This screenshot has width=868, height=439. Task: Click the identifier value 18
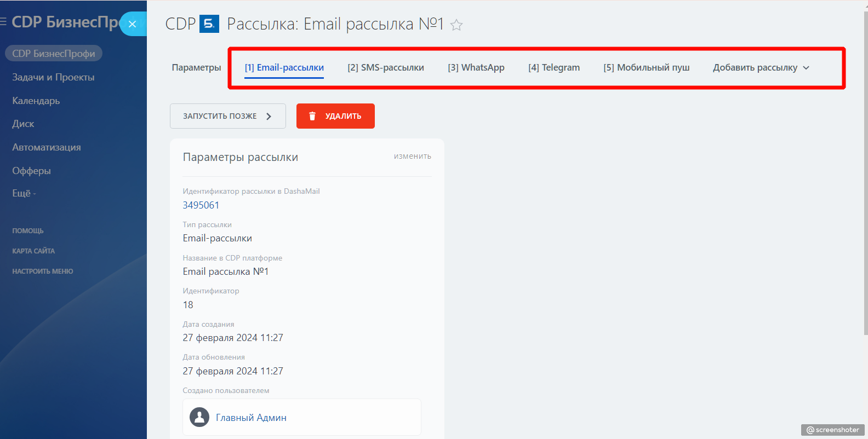click(188, 305)
